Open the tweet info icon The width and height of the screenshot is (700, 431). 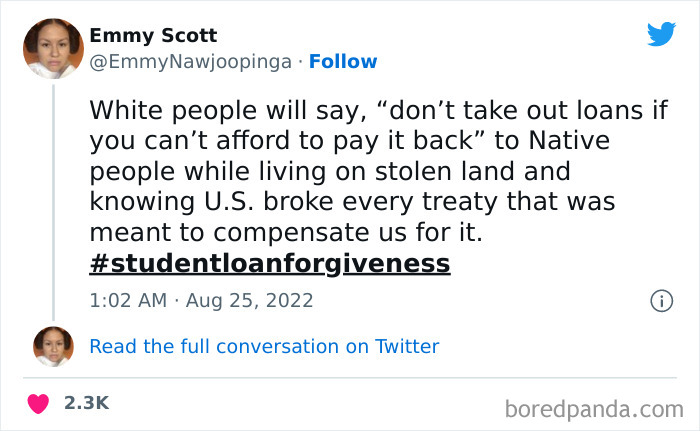660,300
